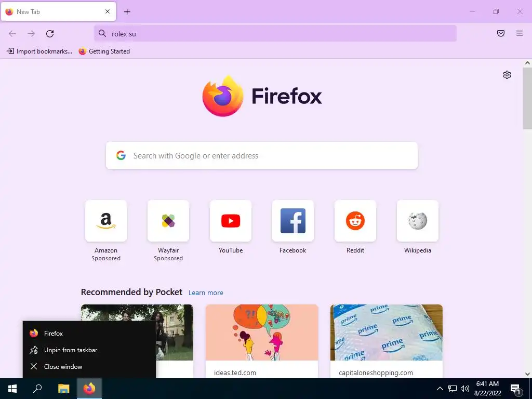Screen dimensions: 532x399
Task: Click Firefox icon in taskbar
Action: 89,389
